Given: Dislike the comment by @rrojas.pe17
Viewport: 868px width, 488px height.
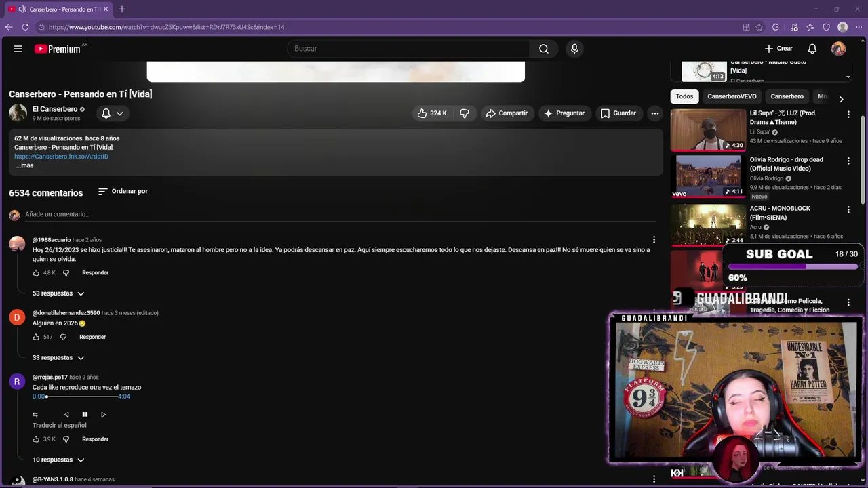Looking at the screenshot, I should coord(66,439).
